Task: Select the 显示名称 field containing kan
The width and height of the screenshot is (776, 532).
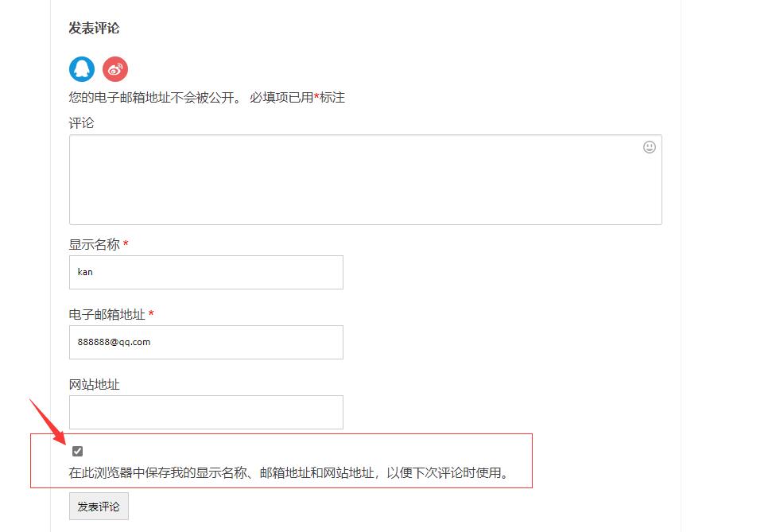Action: [x=205, y=272]
